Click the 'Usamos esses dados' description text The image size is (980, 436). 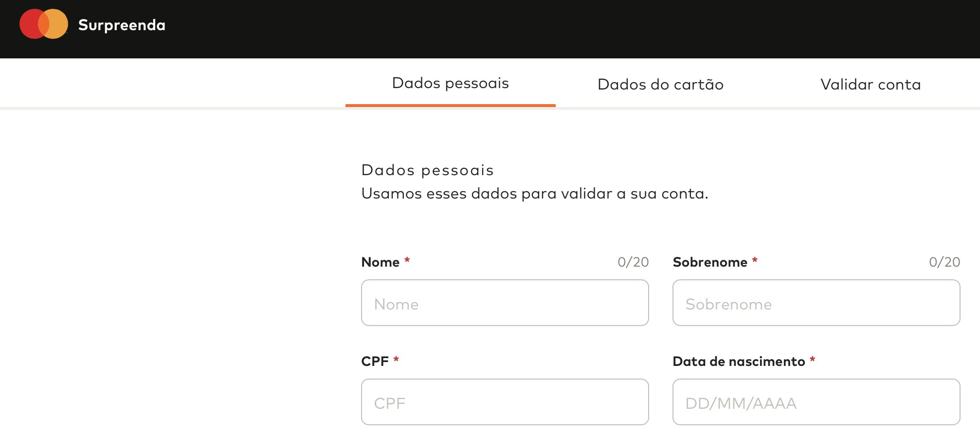point(535,194)
